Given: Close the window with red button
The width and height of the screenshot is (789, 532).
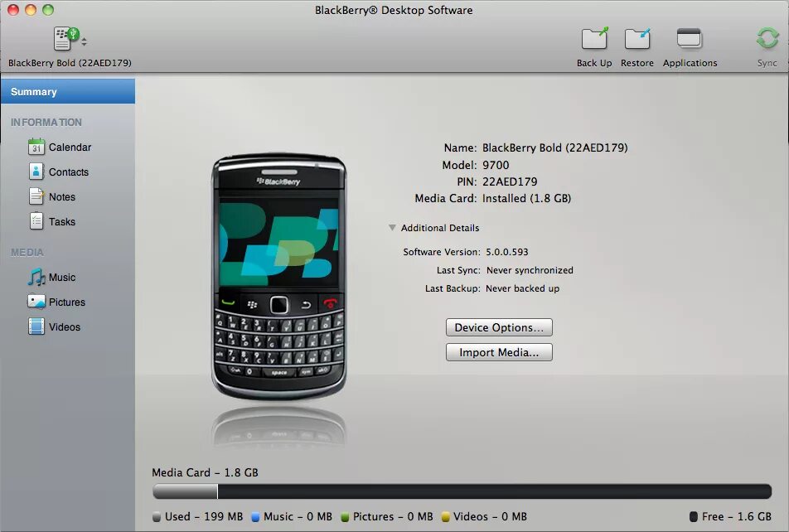Looking at the screenshot, I should [13, 10].
